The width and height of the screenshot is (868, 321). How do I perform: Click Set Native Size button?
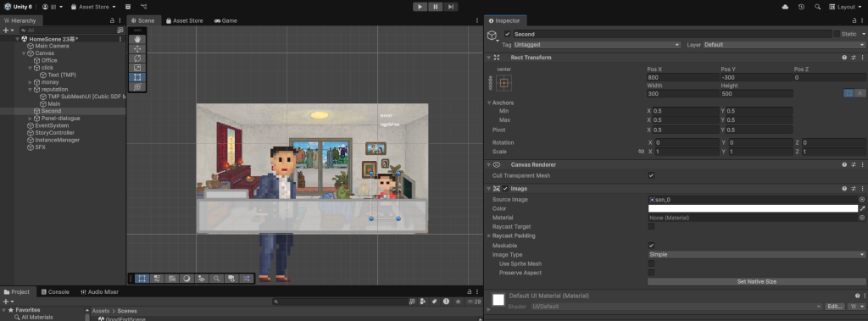(x=757, y=282)
